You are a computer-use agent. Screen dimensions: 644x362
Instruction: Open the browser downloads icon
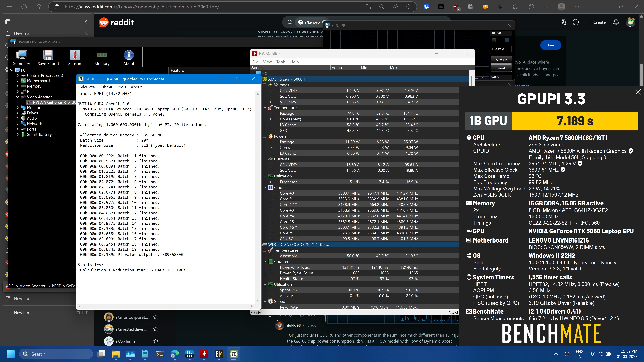(x=546, y=7)
